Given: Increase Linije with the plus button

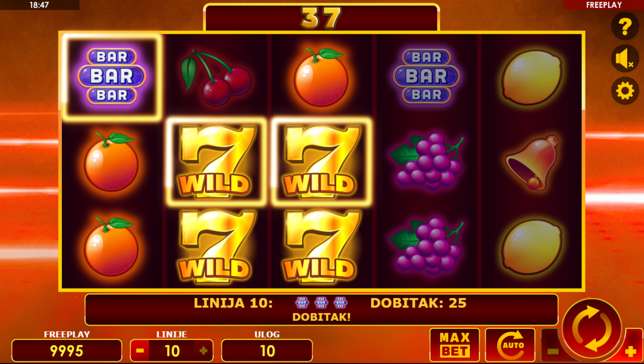Looking at the screenshot, I should 204,351.
